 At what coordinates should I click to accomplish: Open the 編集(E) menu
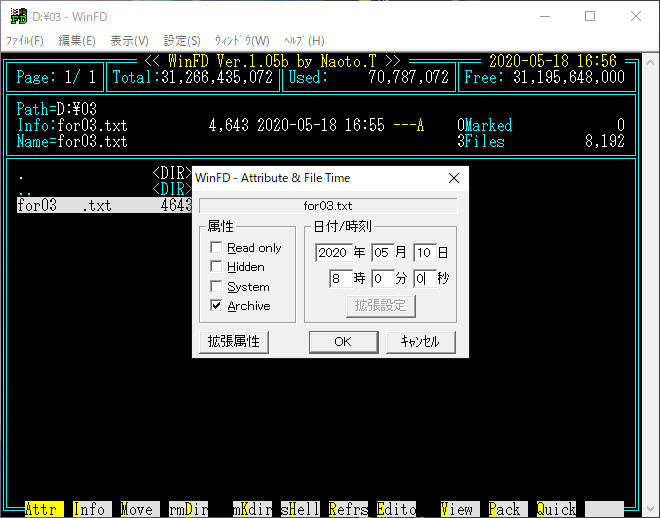click(77, 41)
